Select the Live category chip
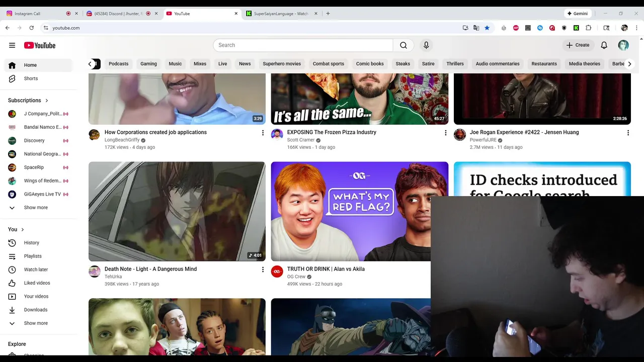 coord(222,64)
